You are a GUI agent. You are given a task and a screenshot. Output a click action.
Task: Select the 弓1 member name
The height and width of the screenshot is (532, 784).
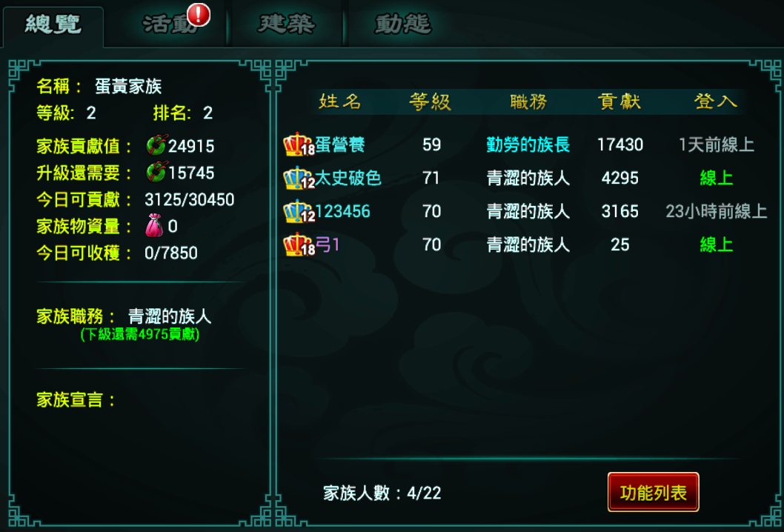(x=328, y=245)
